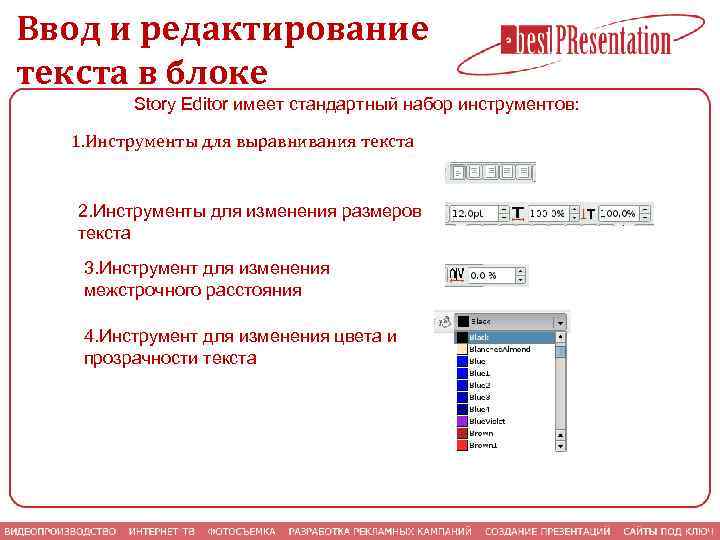Open the СОЗДАНИЕ ПРЕЗЕНТАЦИЙ footer link
The height and width of the screenshot is (540, 720).
pyautogui.click(x=547, y=531)
